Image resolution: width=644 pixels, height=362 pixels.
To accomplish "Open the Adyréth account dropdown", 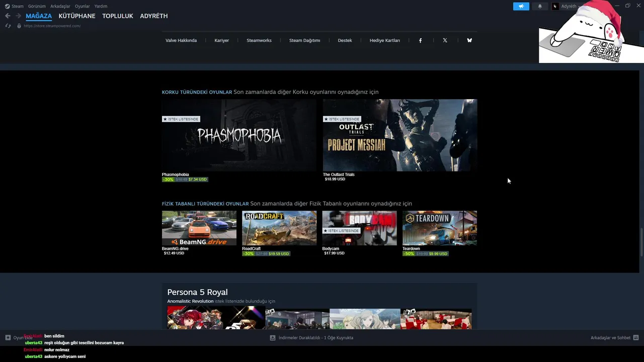I will (569, 6).
